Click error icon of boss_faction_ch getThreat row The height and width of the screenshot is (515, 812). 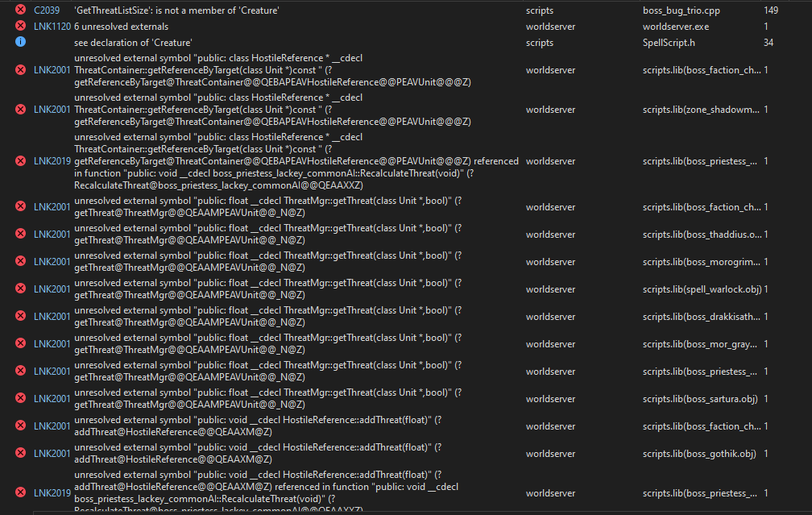[x=21, y=206]
